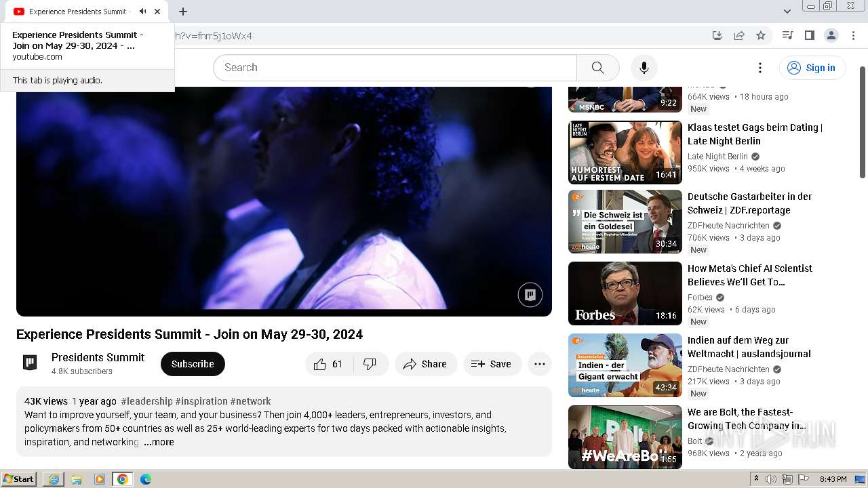Viewport: 868px width, 488px height.
Task: Click channel watermark in video corner
Action: point(530,295)
